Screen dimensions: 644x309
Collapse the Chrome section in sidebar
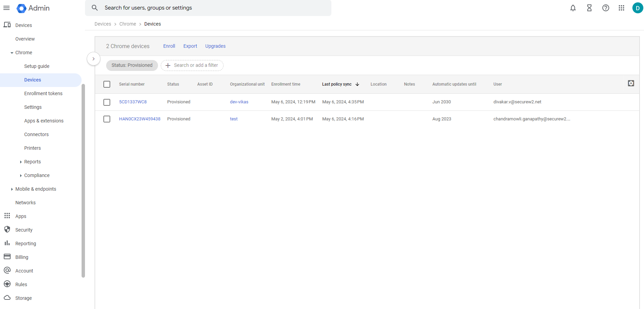12,53
